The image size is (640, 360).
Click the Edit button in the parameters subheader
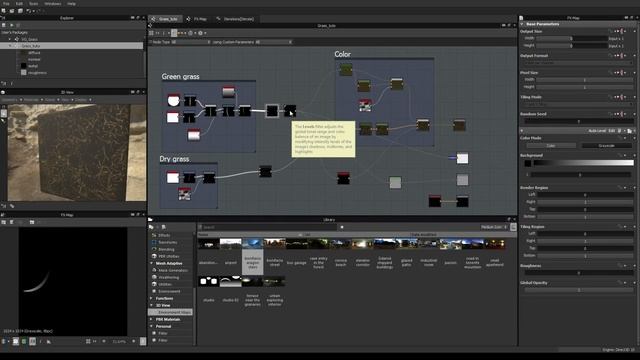click(611, 131)
